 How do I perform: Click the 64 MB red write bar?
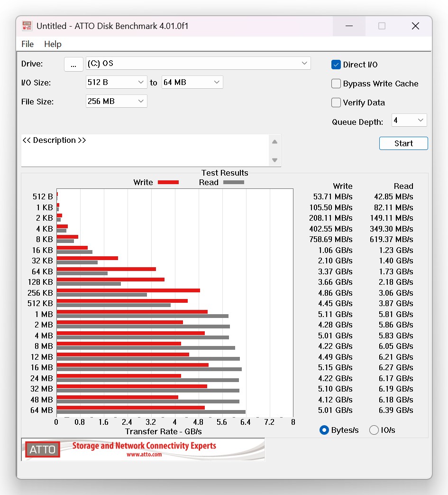[130, 408]
